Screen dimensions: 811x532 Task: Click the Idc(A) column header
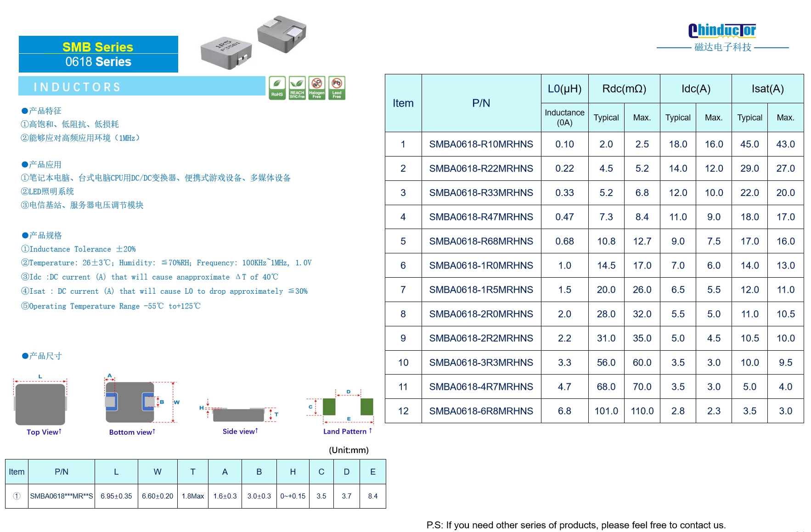click(x=696, y=89)
